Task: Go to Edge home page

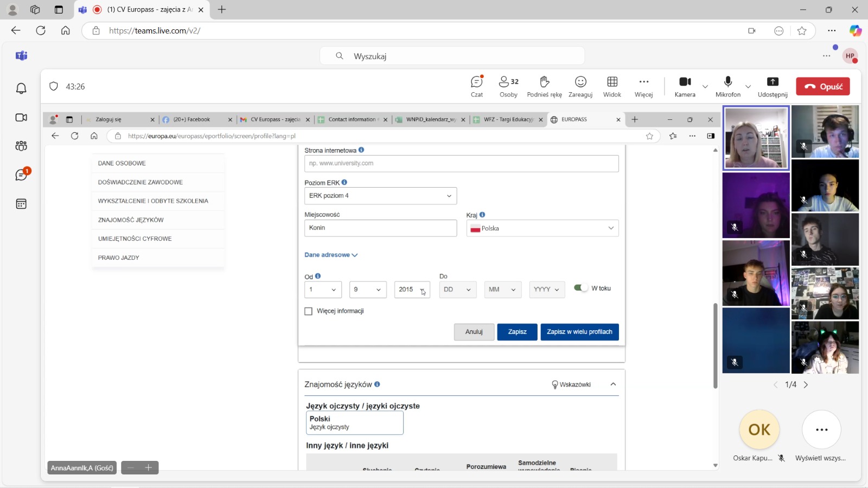Action: tap(66, 30)
